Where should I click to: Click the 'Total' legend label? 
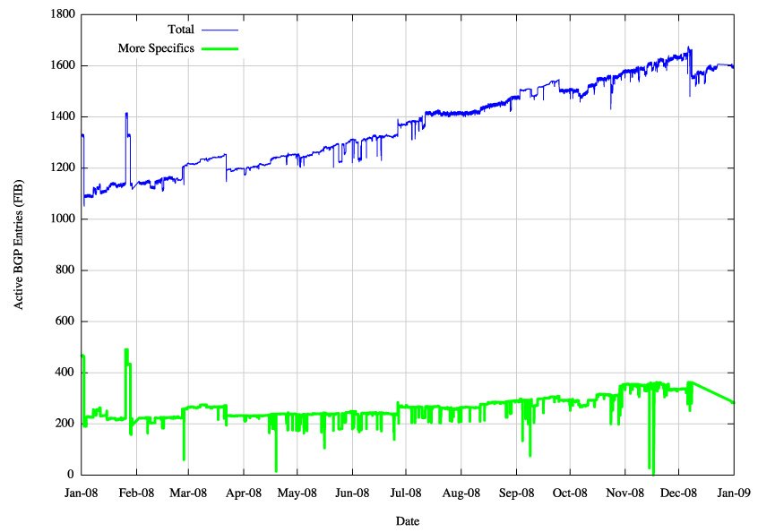pos(181,30)
